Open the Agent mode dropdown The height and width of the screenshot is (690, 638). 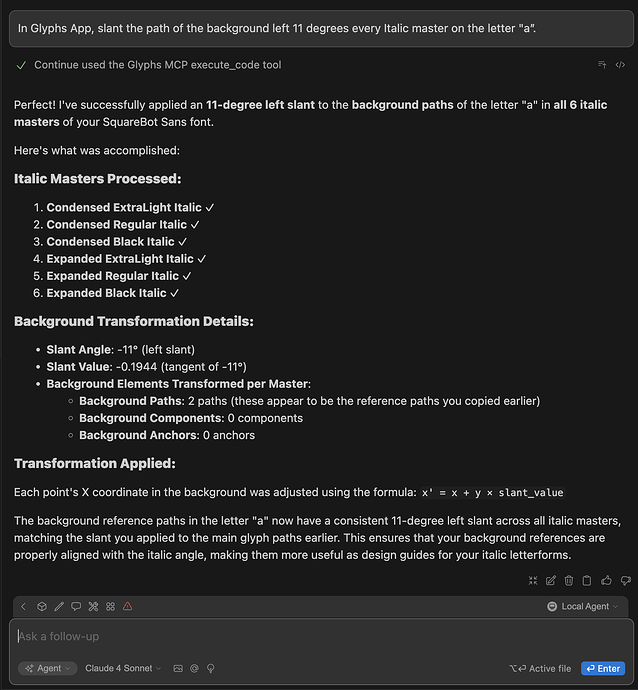tap(47, 668)
